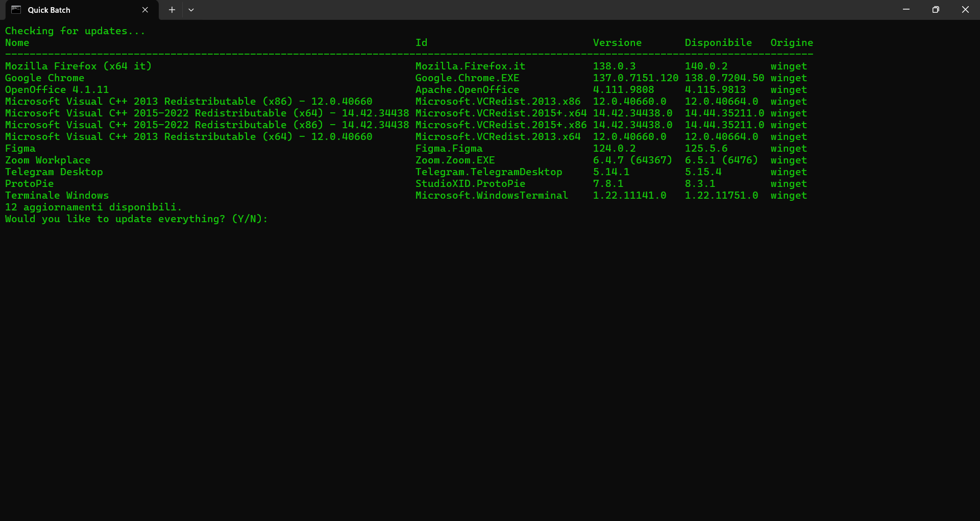The image size is (980, 521).
Task: Click Figma available version '125.5.6'
Action: click(x=706, y=149)
